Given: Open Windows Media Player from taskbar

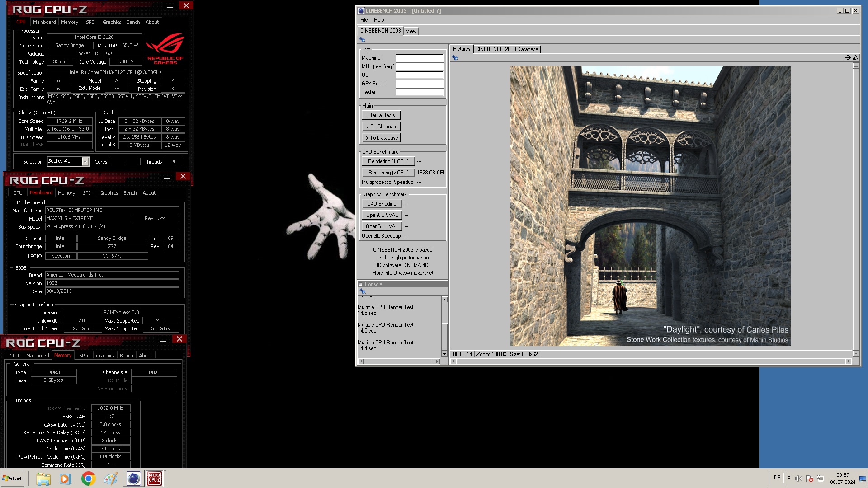Looking at the screenshot, I should pos(66,479).
